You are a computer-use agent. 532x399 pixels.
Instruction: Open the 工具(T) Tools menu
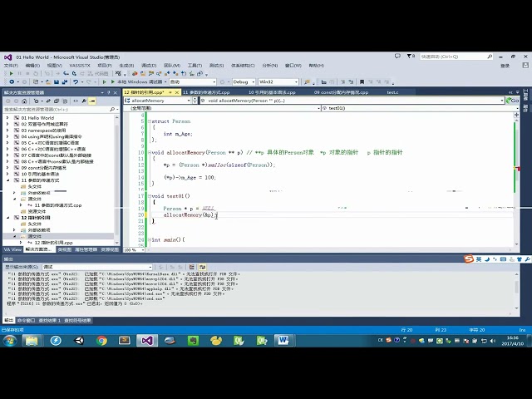pos(195,66)
